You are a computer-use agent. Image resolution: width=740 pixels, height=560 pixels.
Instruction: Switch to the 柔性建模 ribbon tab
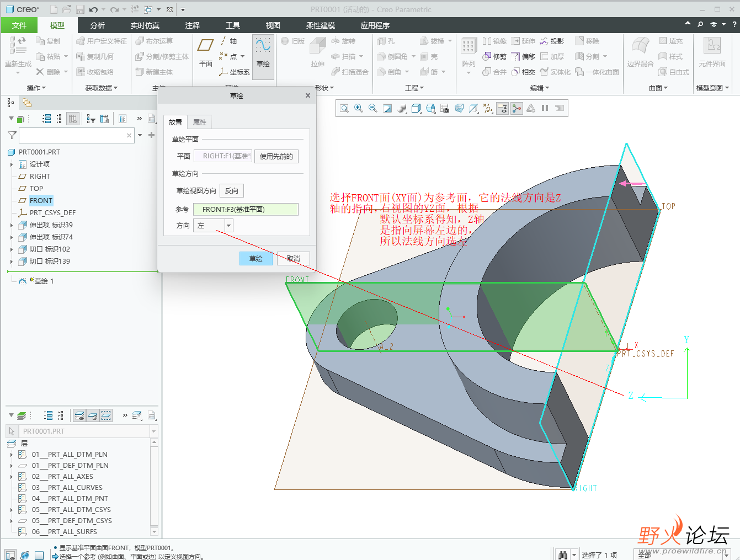321,25
